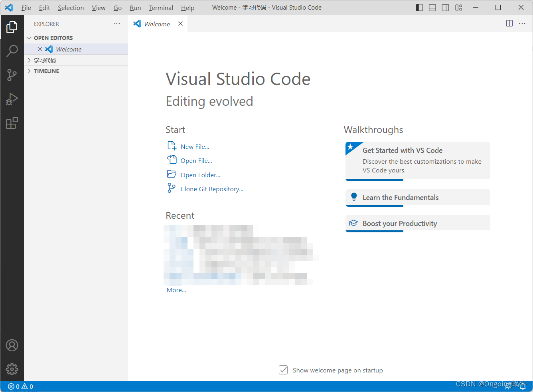Click the star badge on Get Started card
The image size is (533, 392).
tap(351, 147)
